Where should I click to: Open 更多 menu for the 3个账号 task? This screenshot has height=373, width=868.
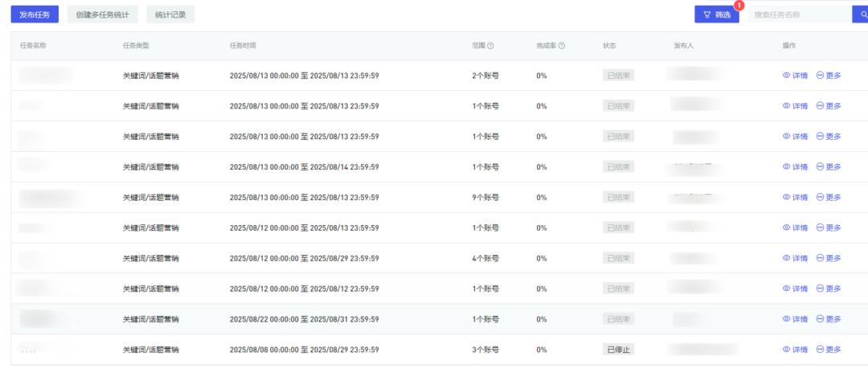pyautogui.click(x=829, y=350)
